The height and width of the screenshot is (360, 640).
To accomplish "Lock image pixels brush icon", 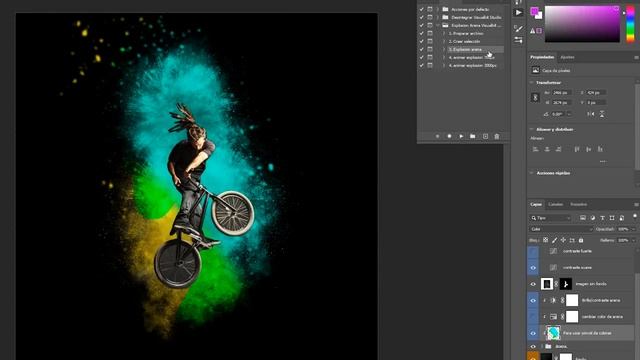I will (554, 240).
